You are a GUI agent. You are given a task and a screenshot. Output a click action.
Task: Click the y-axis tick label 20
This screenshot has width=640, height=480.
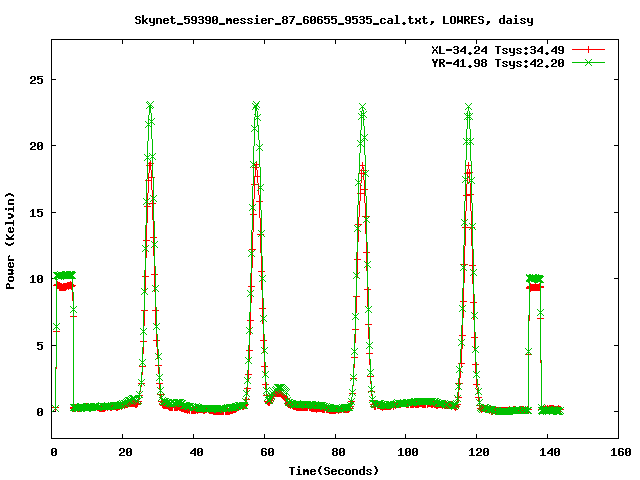[36, 146]
